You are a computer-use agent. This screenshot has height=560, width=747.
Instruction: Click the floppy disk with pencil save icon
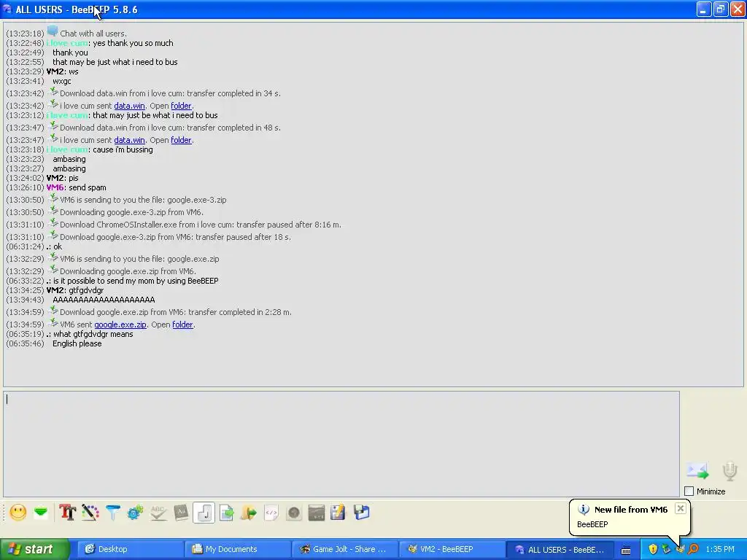tap(338, 513)
